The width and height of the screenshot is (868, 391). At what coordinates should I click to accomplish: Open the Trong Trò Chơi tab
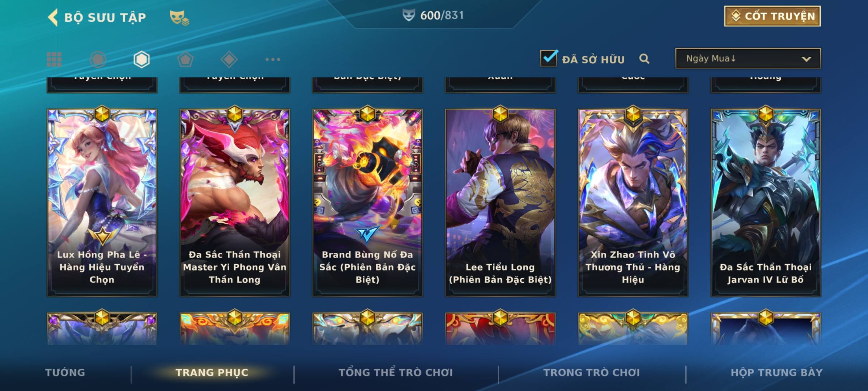click(x=592, y=373)
